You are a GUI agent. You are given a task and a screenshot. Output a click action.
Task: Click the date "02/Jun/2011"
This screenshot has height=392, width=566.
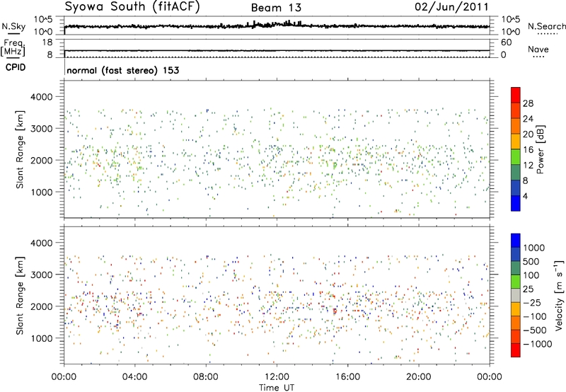[451, 7]
